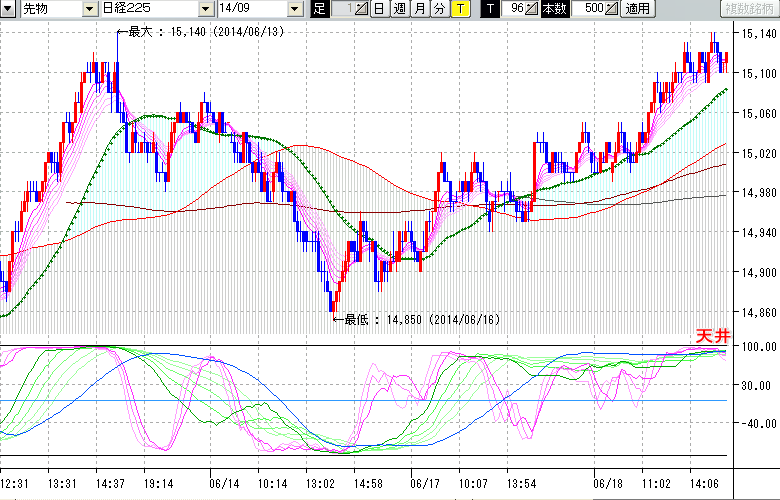Switch to daily (日) candles
The width and height of the screenshot is (780, 500).
[x=379, y=9]
